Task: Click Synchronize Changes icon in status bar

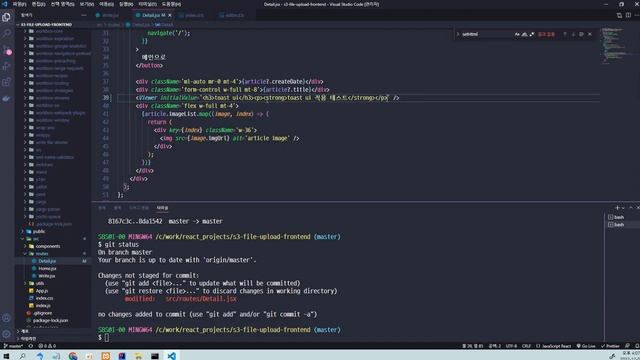Action: tap(31, 346)
